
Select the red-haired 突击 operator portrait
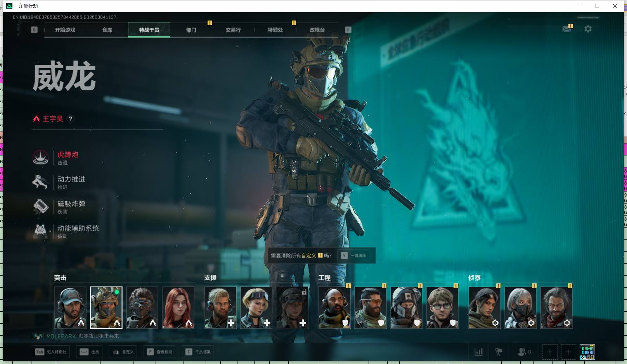click(x=178, y=308)
